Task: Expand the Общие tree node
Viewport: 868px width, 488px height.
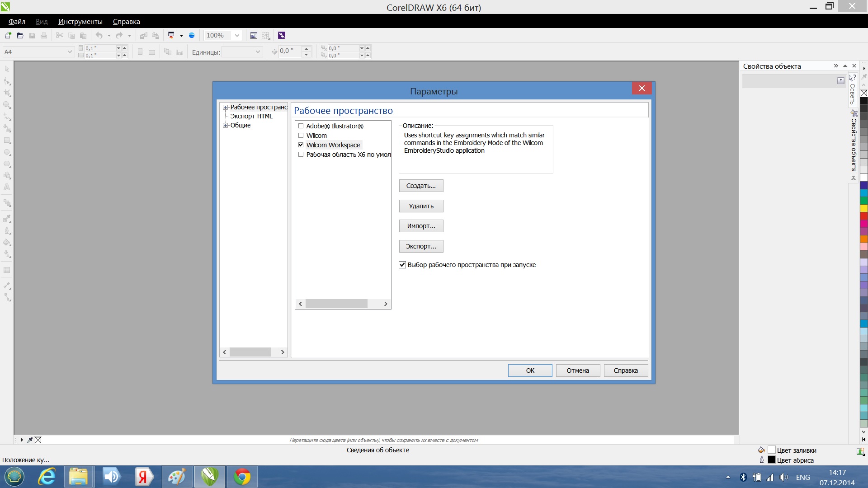Action: point(225,125)
